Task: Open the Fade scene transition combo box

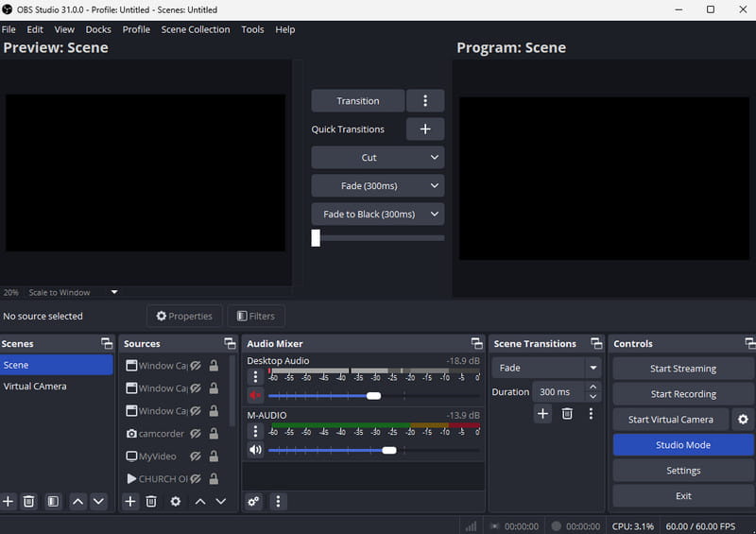Action: tap(546, 368)
